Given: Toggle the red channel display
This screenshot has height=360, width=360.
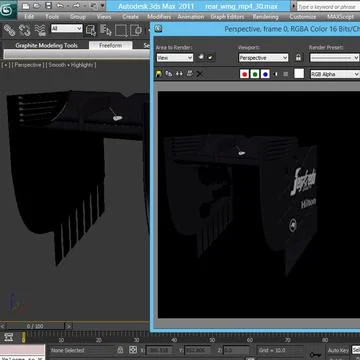Looking at the screenshot, I should pos(244,74).
